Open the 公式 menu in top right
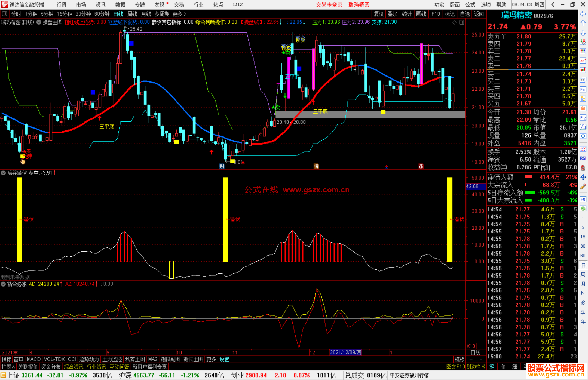588x380 pixels. coord(470,4)
